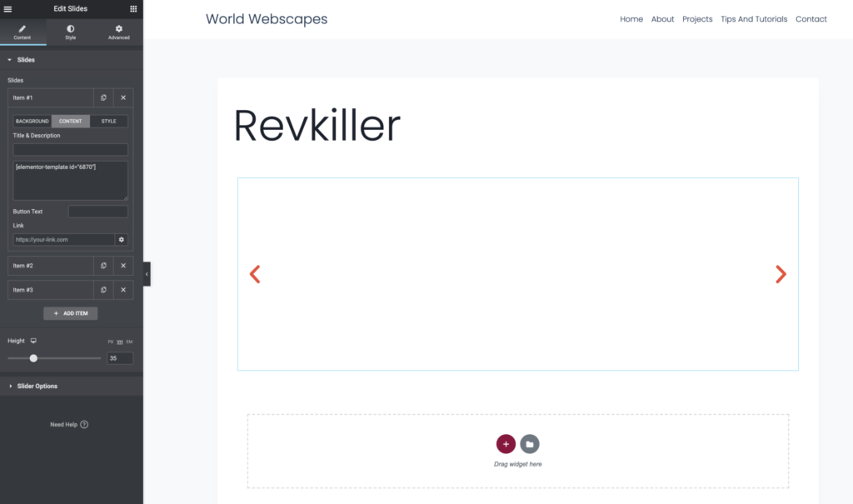Open the Advanced tab
853x504 pixels.
118,32
